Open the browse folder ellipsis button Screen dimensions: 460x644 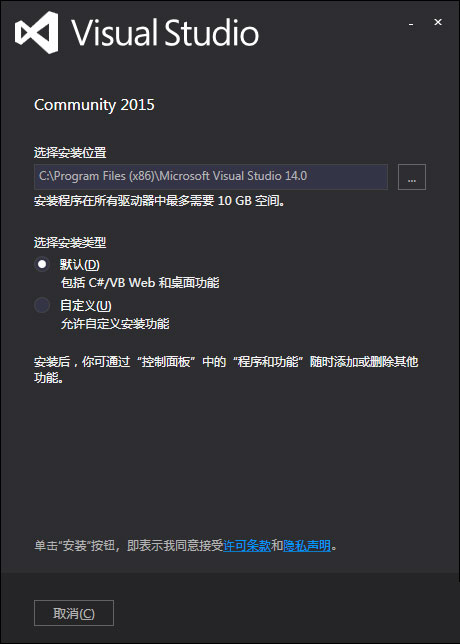412,177
